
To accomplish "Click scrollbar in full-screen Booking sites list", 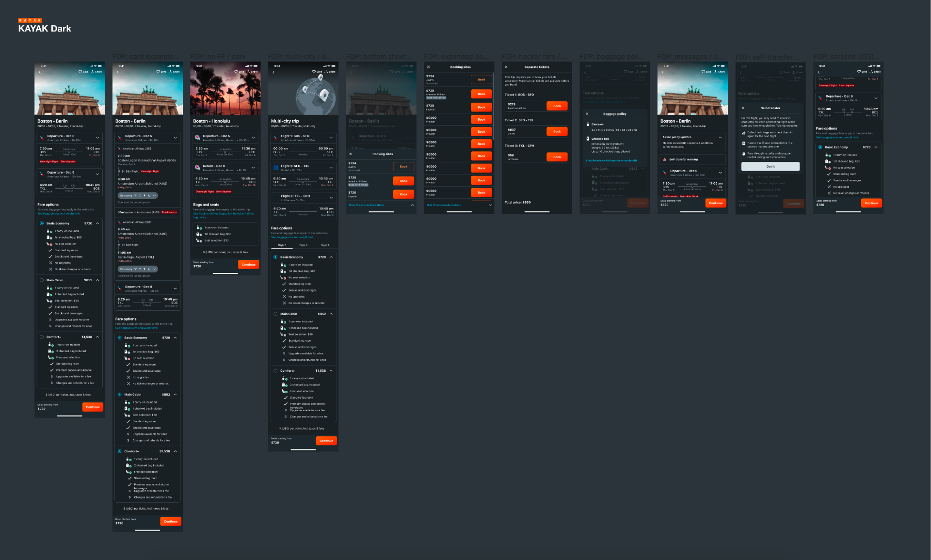I will click(x=493, y=106).
